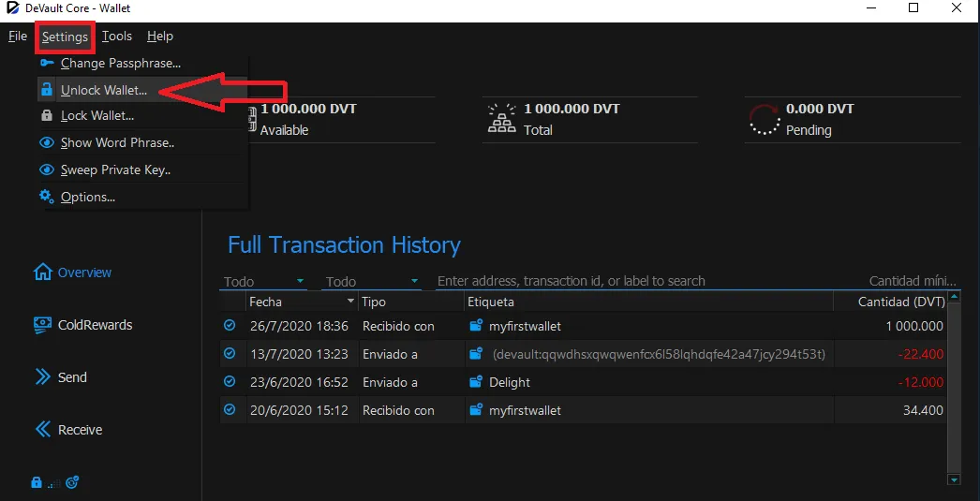Click the blockchain sync status icon
The image size is (980, 501).
pyautogui.click(x=72, y=482)
